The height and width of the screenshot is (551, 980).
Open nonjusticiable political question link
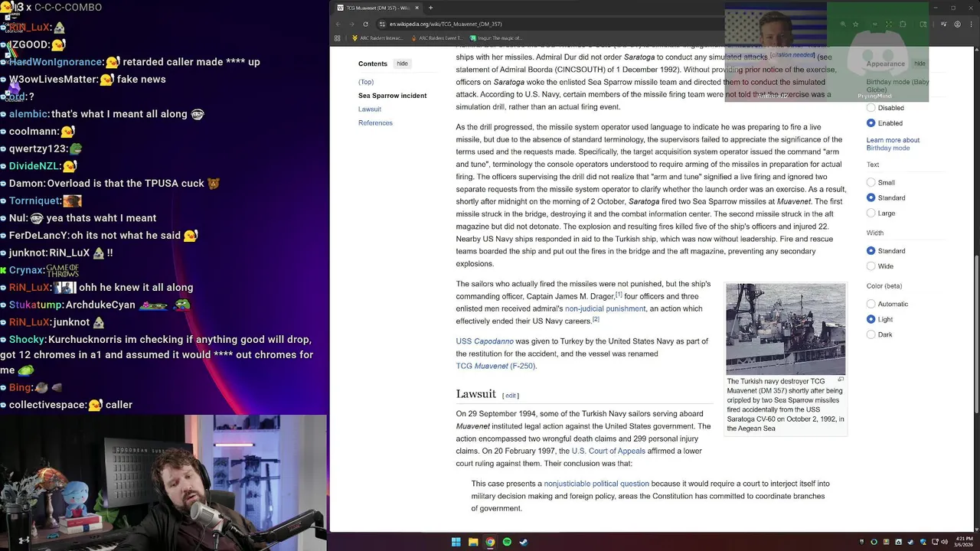pyautogui.click(x=596, y=484)
